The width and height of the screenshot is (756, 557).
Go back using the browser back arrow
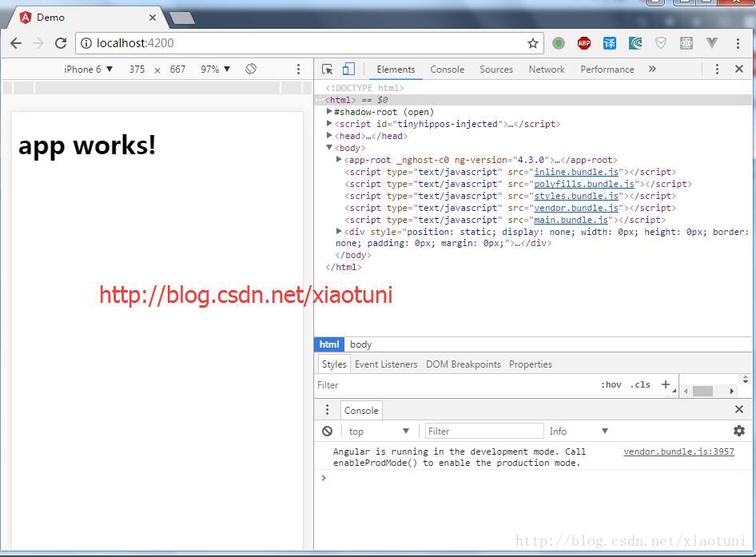coord(16,43)
